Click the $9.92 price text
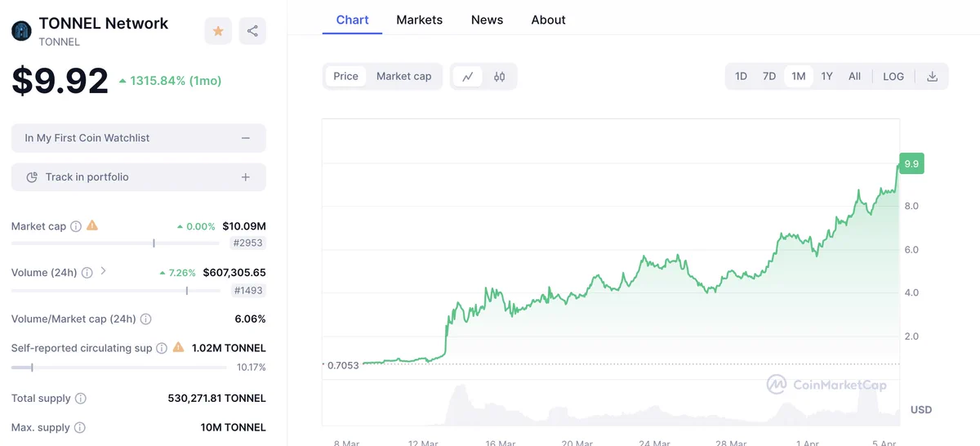The height and width of the screenshot is (446, 980). tap(60, 81)
